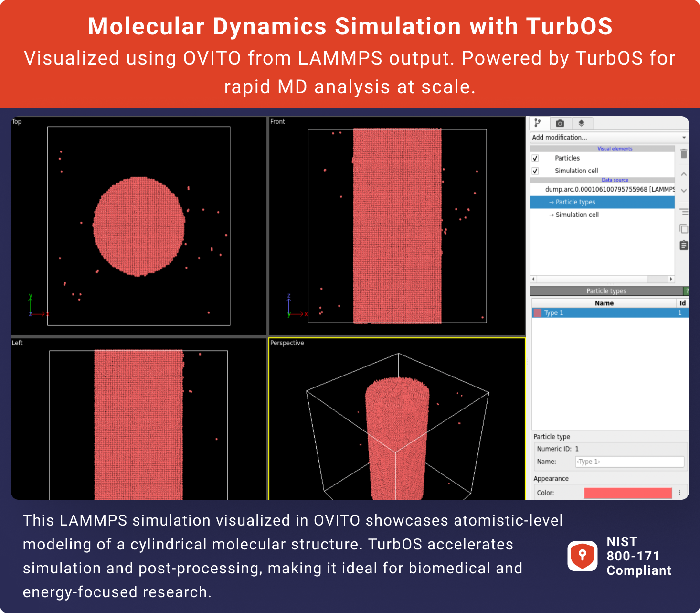The image size is (700, 613).
Task: Sort by the Name column header
Action: tap(604, 303)
